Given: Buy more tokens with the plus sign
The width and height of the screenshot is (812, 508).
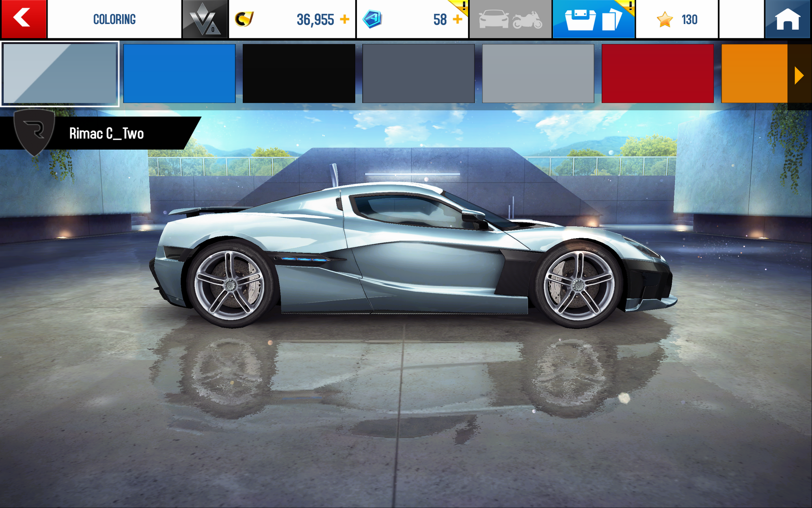Looking at the screenshot, I should [x=458, y=19].
